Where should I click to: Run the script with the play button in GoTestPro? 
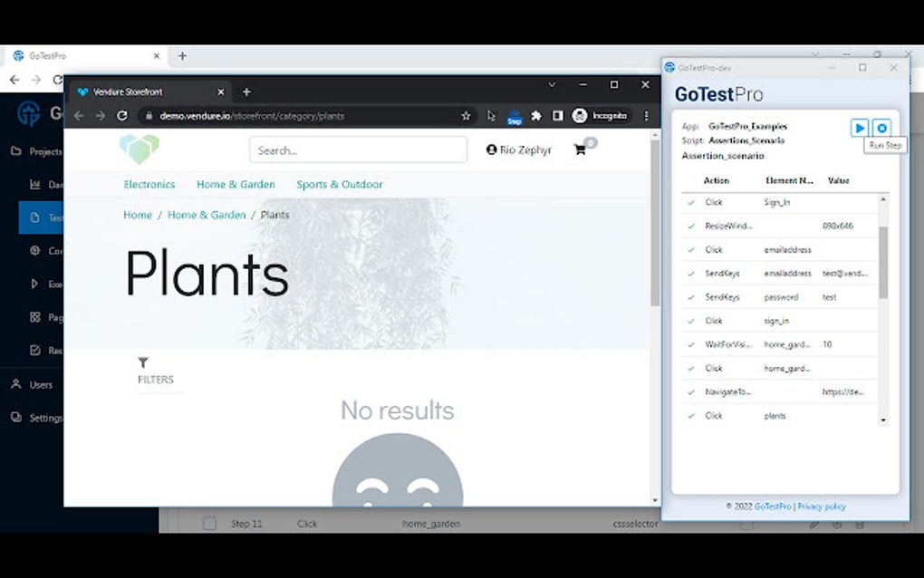point(859,128)
